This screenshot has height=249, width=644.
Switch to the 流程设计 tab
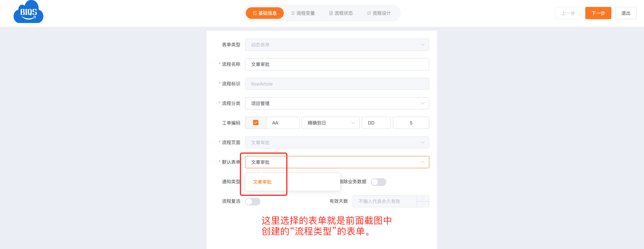point(379,13)
